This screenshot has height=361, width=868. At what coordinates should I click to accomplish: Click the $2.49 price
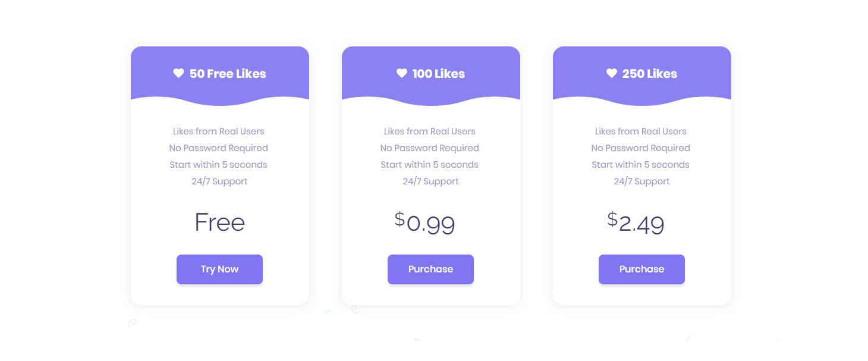coord(636,224)
